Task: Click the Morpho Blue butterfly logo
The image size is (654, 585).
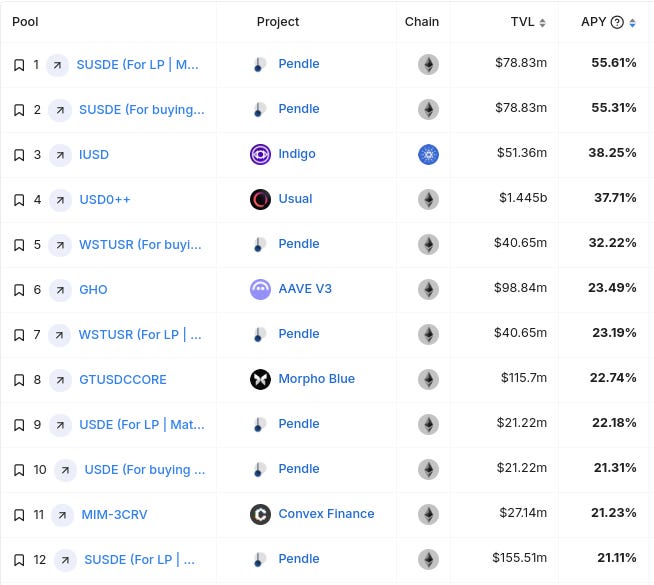Action: 260,379
